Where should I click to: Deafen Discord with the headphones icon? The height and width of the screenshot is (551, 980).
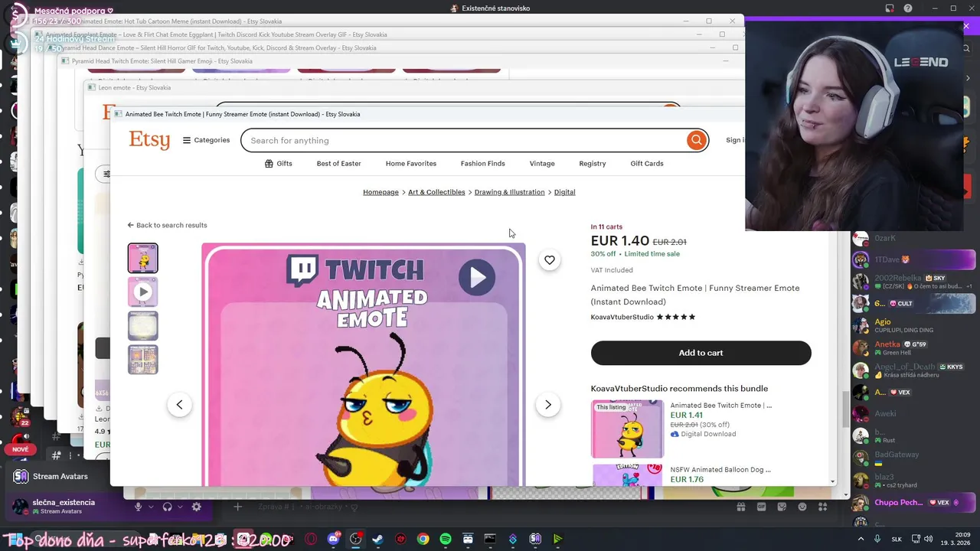[168, 507]
